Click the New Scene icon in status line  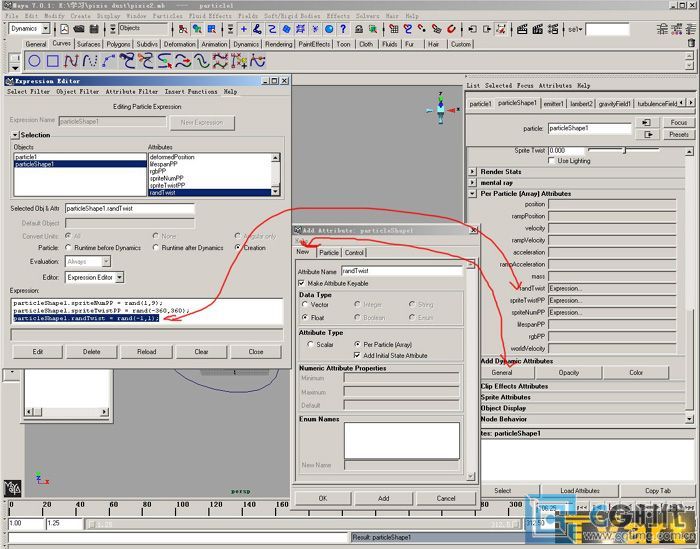pos(64,29)
